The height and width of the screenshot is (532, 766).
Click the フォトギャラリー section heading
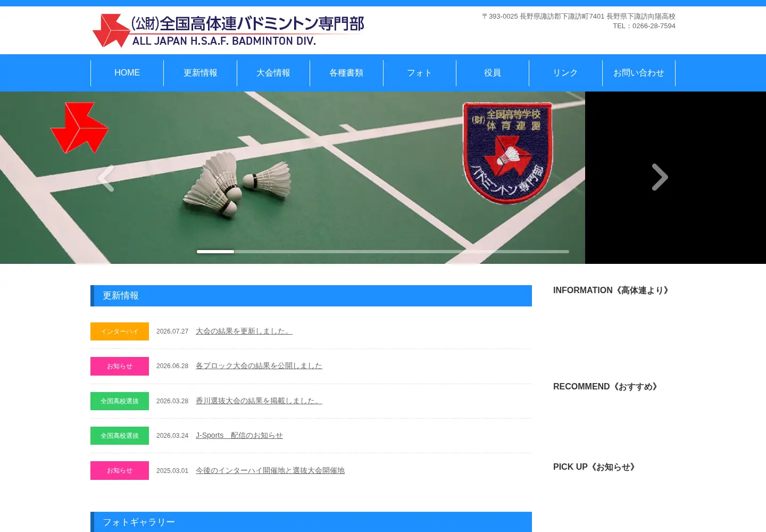[x=311, y=522]
